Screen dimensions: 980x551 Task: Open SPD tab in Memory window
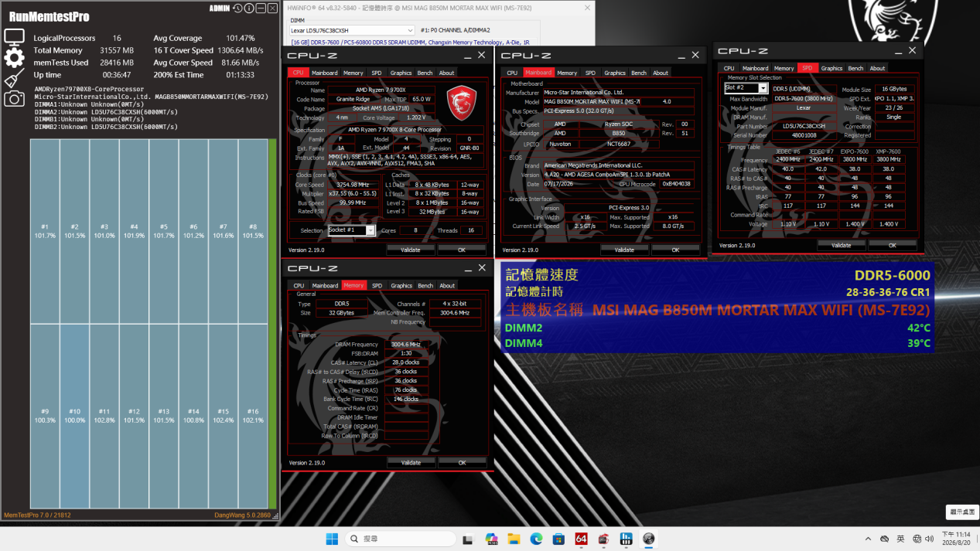tap(377, 285)
